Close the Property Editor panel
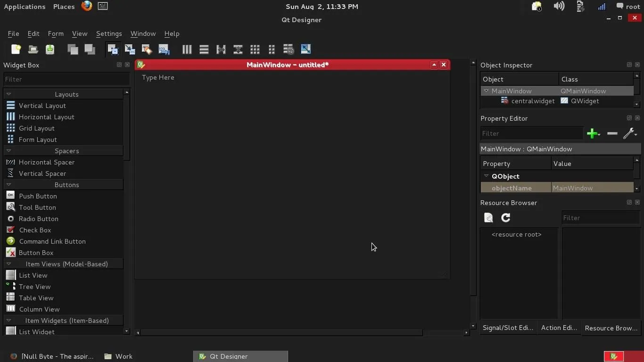This screenshot has height=362, width=644. (x=637, y=118)
